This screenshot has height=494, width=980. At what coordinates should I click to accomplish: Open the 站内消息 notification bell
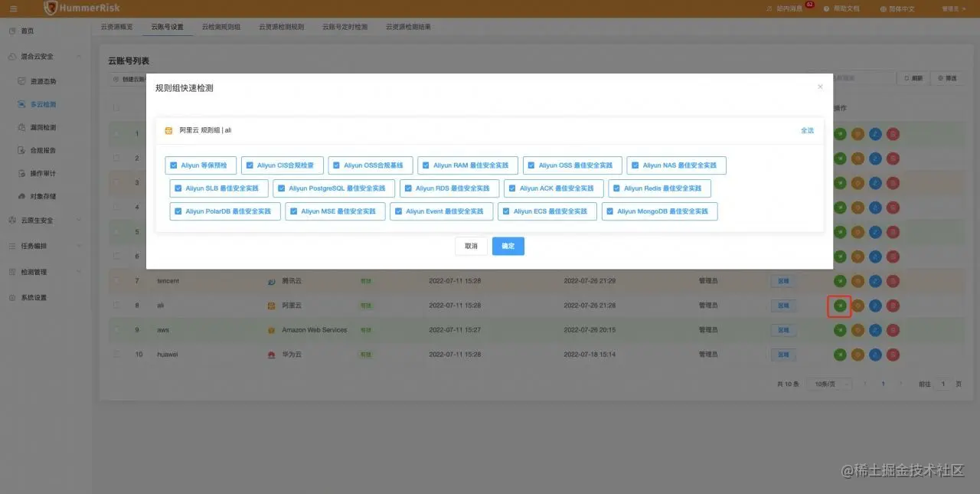pos(769,8)
